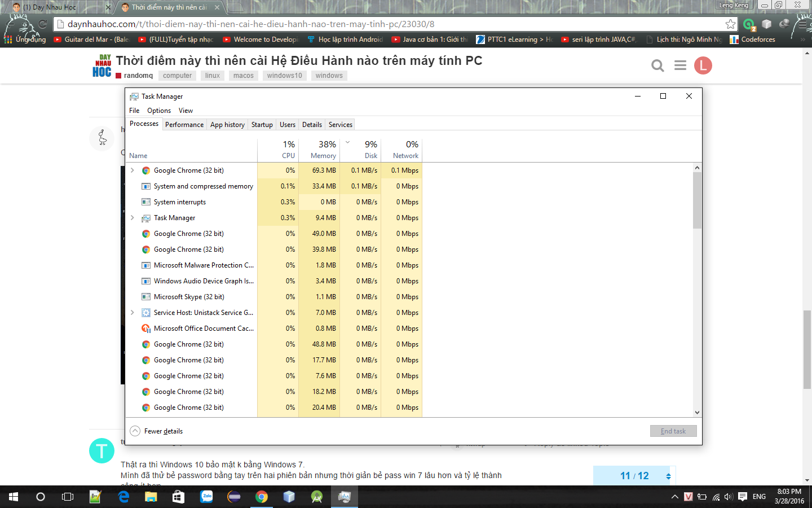Screen dimensions: 812x508
Task: Switch to the Startup tab
Action: pyautogui.click(x=262, y=125)
